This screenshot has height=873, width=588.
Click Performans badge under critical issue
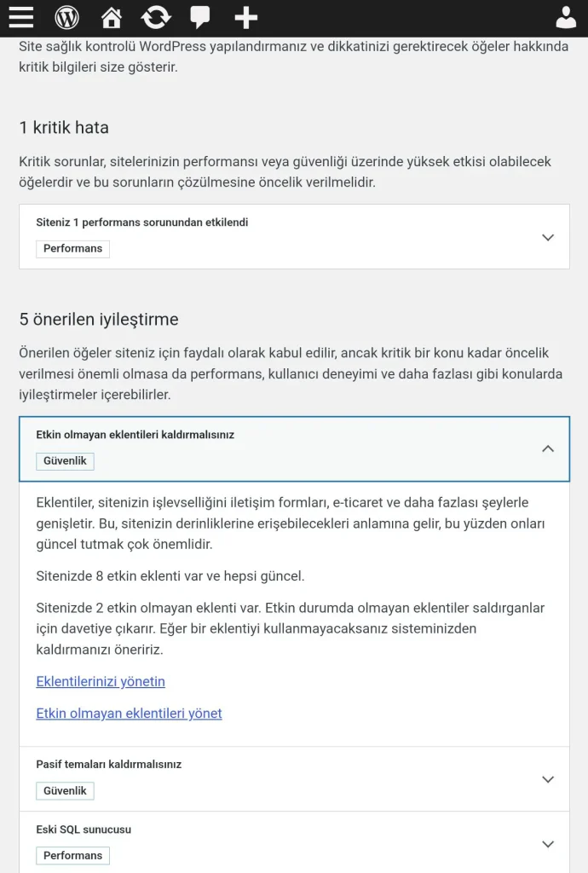click(72, 249)
